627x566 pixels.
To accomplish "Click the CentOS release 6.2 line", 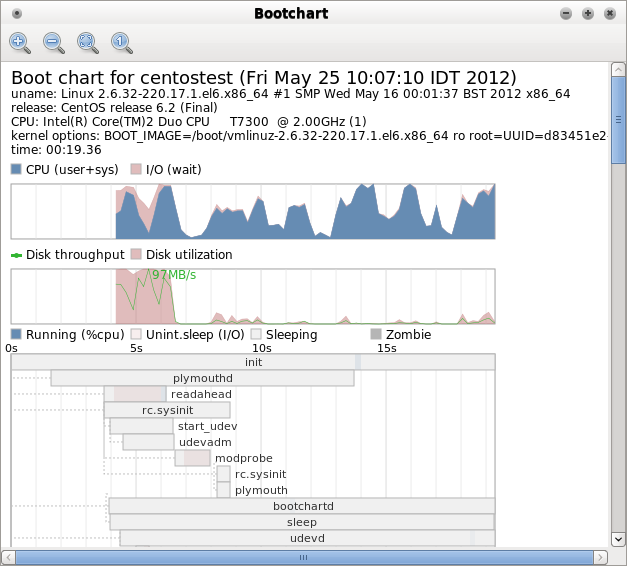I will pyautogui.click(x=114, y=108).
